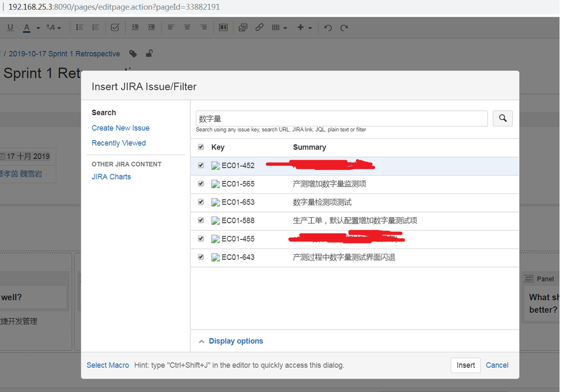Click summary 生产工单，默认配置增加数字量测试项
The height and width of the screenshot is (392, 562).
pyautogui.click(x=355, y=220)
